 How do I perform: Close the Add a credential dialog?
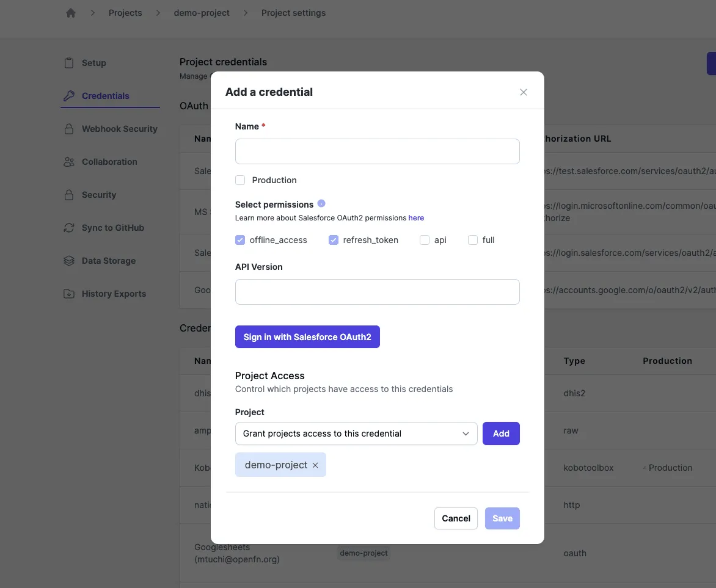(524, 92)
